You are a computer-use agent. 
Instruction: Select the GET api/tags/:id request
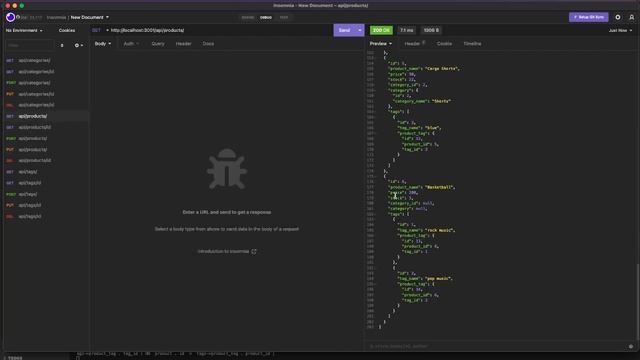[x=46, y=183]
